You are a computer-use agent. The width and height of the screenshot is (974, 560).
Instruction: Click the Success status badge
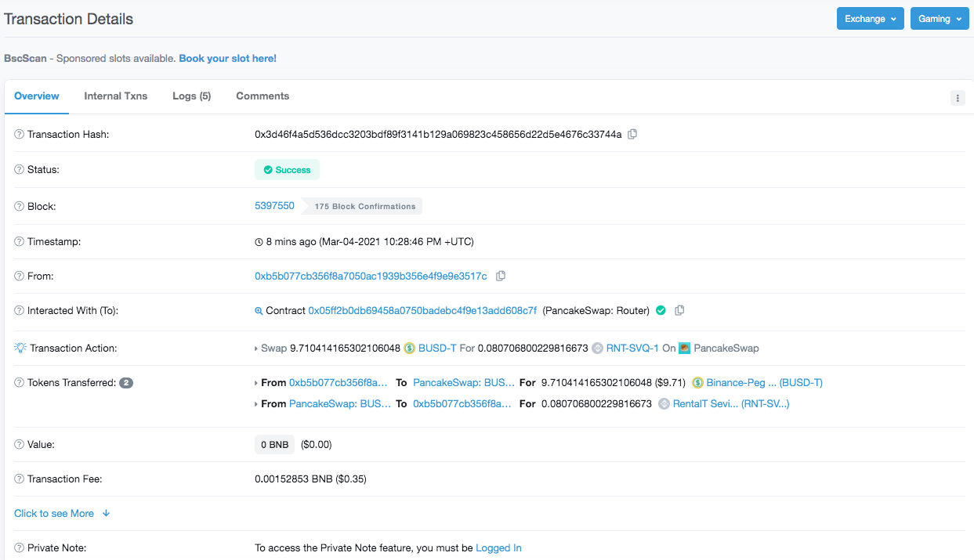(x=287, y=170)
